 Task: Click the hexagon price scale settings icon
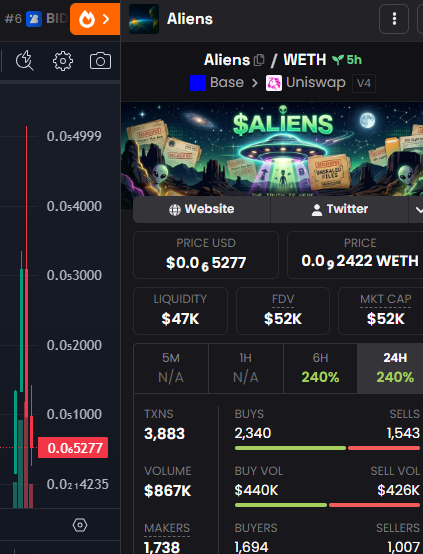click(x=80, y=525)
